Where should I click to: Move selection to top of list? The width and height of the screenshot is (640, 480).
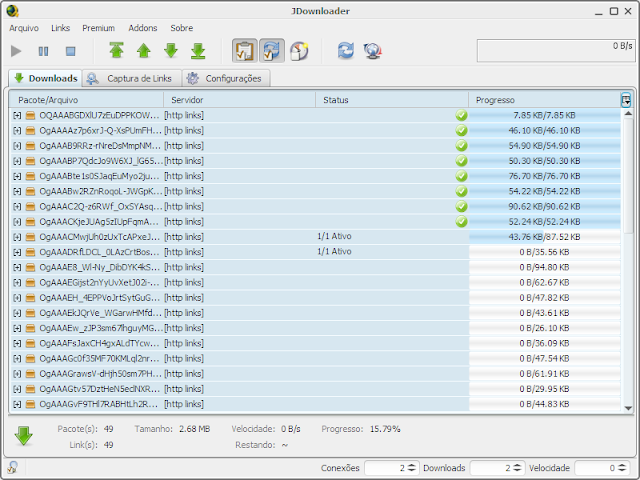pyautogui.click(x=117, y=51)
